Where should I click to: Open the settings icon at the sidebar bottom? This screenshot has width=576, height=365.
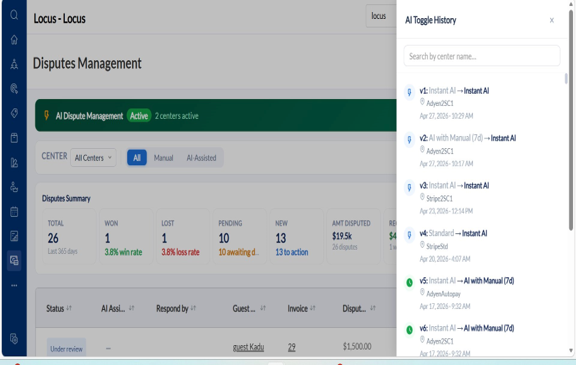(14, 339)
